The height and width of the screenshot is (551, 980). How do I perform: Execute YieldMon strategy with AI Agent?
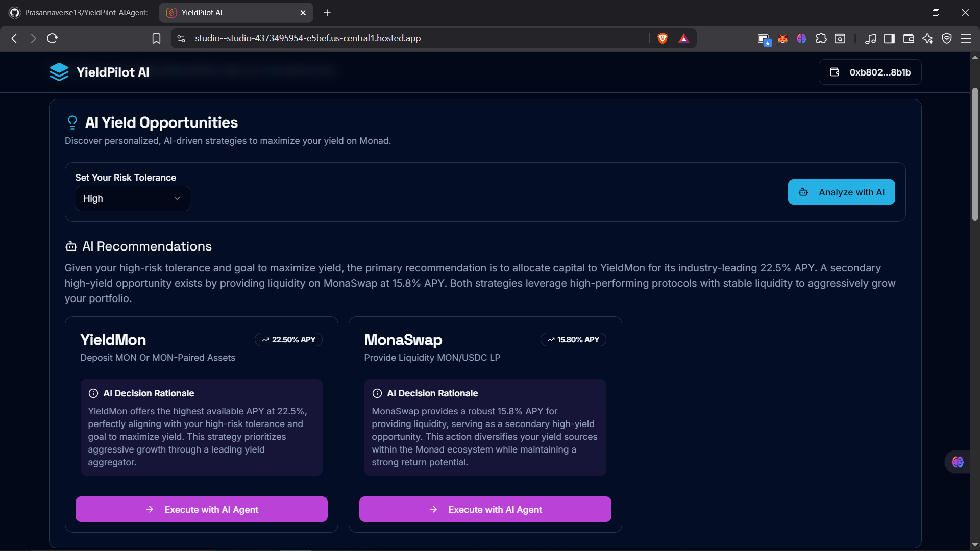[x=202, y=509]
